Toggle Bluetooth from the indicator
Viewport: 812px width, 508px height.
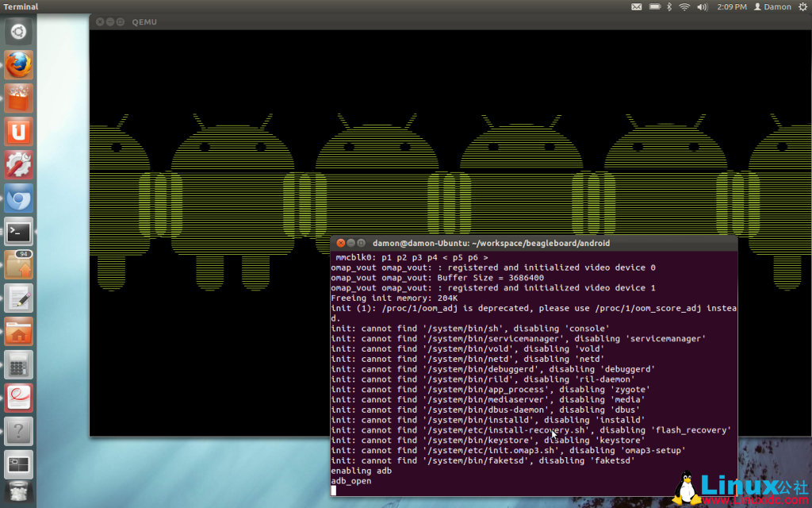coord(668,6)
